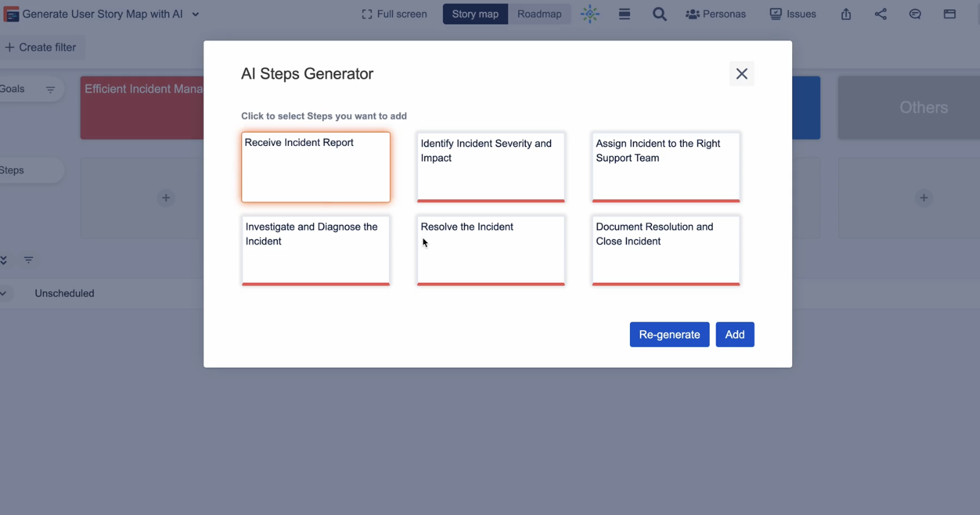This screenshot has width=980, height=515.
Task: Click the filter icon next to Goals
Action: 51,90
